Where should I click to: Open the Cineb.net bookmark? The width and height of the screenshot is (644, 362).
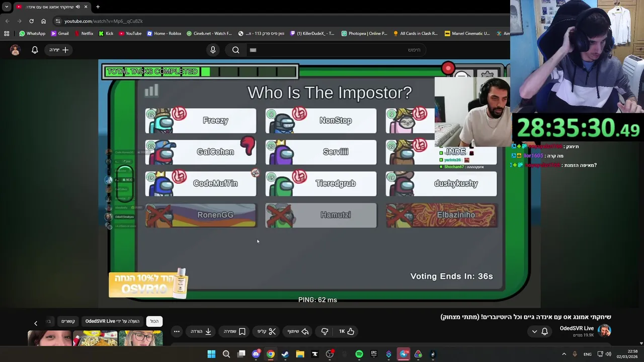coord(209,34)
